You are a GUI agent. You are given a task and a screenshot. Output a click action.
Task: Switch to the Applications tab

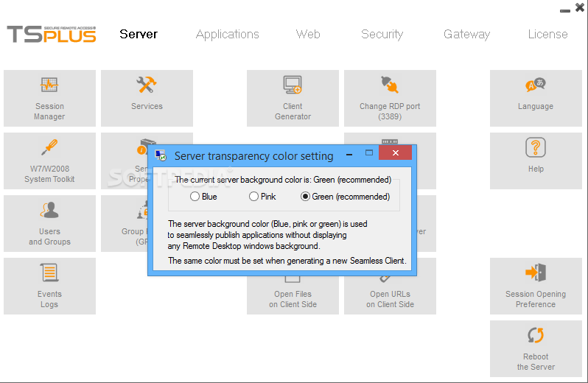[x=227, y=34]
